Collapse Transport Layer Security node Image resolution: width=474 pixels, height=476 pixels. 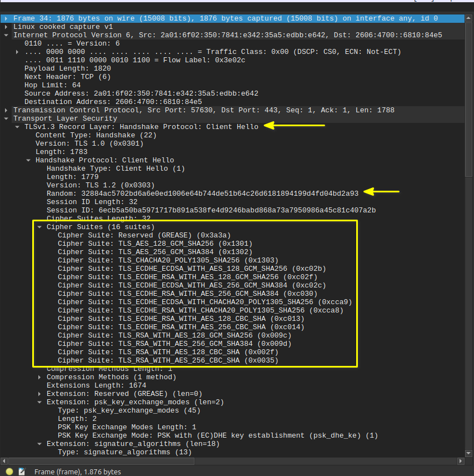tap(6, 118)
